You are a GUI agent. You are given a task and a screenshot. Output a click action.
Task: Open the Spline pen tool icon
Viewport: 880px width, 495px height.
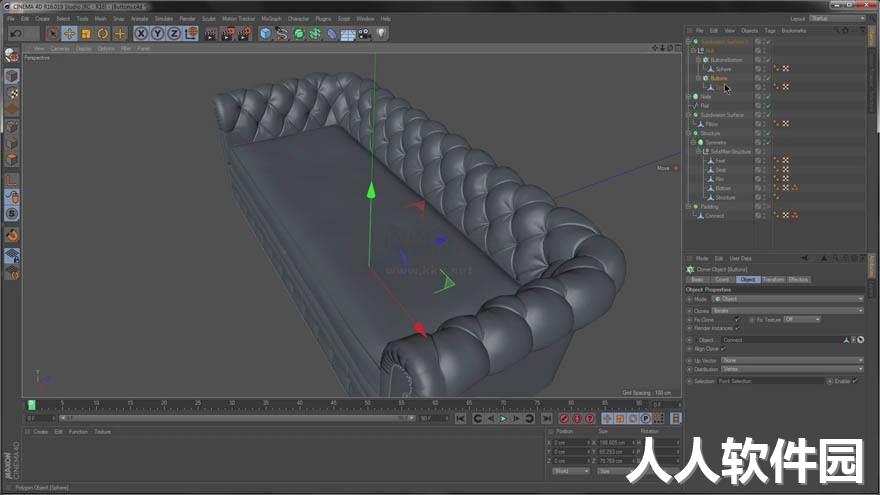pyautogui.click(x=282, y=34)
